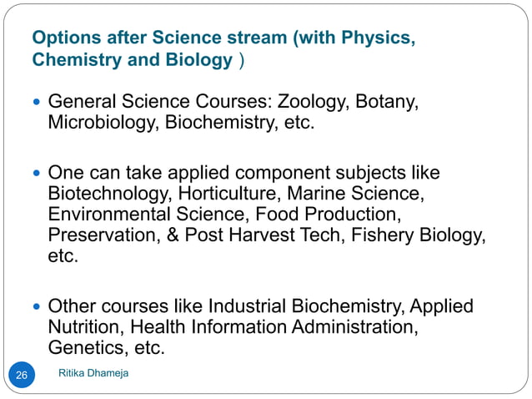Viewport: 532px width, 399px height.
Task: Click the Ritika Dhameja author text
Action: coord(93,373)
